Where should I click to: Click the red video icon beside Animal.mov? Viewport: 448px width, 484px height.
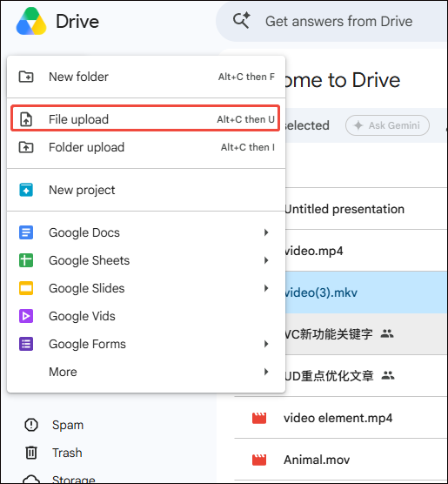pos(259,460)
